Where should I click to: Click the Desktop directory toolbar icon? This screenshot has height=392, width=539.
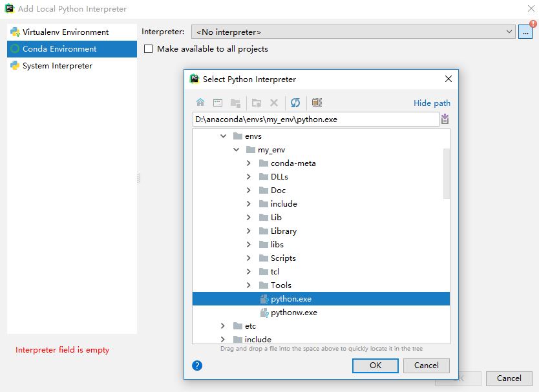coord(218,103)
